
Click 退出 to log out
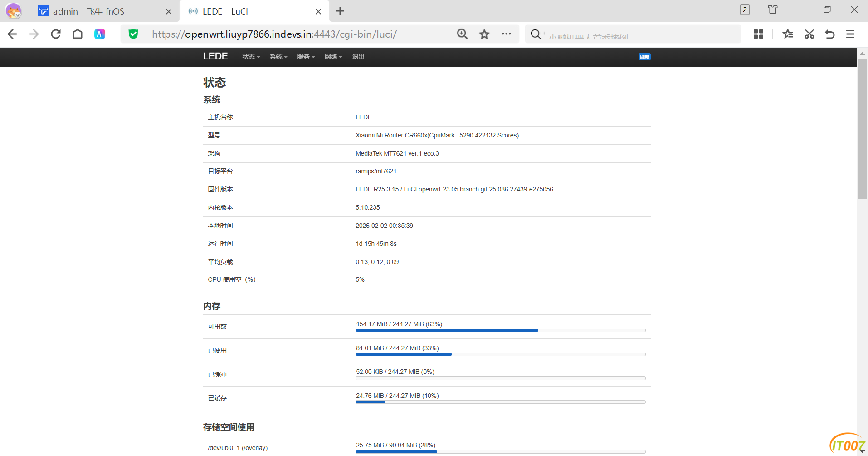point(358,57)
